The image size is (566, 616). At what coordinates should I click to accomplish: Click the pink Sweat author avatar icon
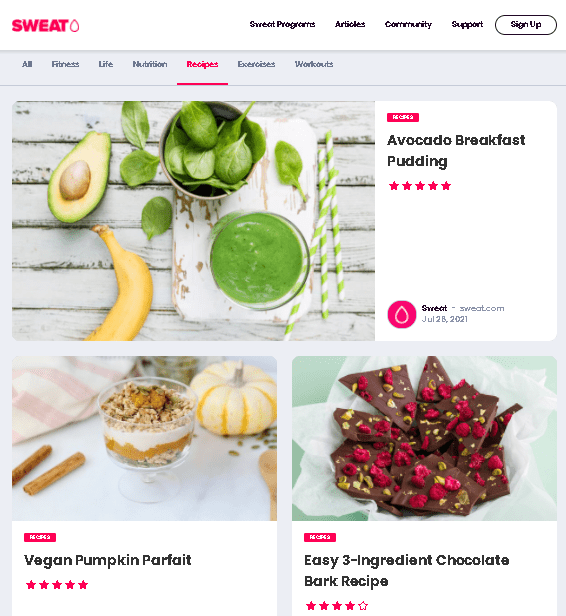pos(401,314)
